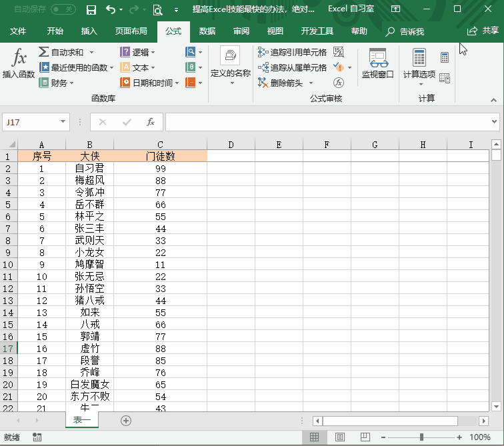Switch to the 页面布局 tab
The width and height of the screenshot is (504, 446).
point(131,31)
